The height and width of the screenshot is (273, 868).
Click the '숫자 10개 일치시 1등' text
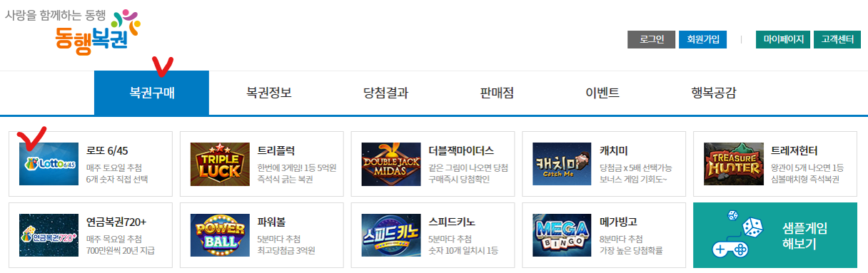463,251
